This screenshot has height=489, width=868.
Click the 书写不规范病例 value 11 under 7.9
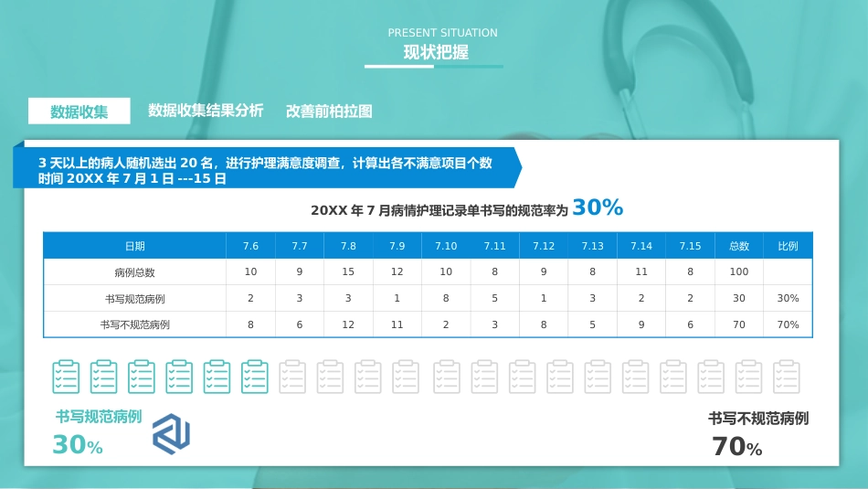[397, 325]
